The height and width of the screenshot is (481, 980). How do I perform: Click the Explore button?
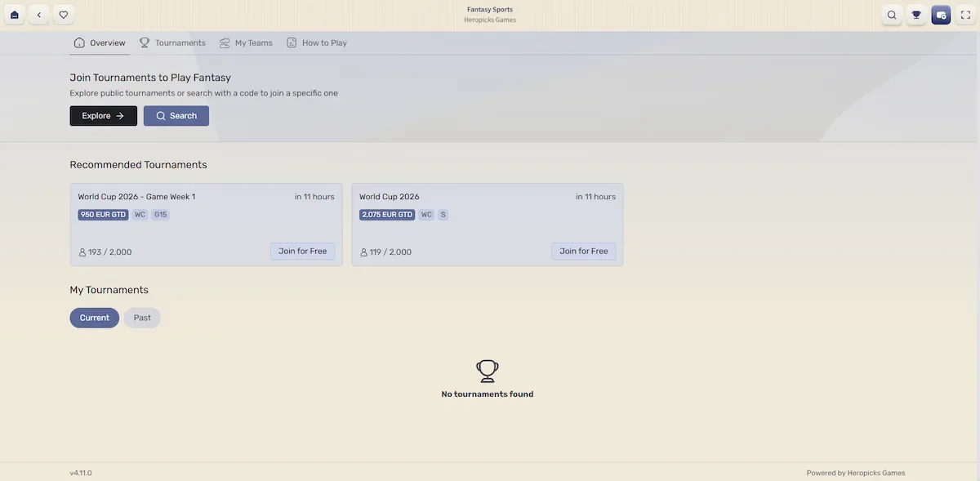pos(104,116)
